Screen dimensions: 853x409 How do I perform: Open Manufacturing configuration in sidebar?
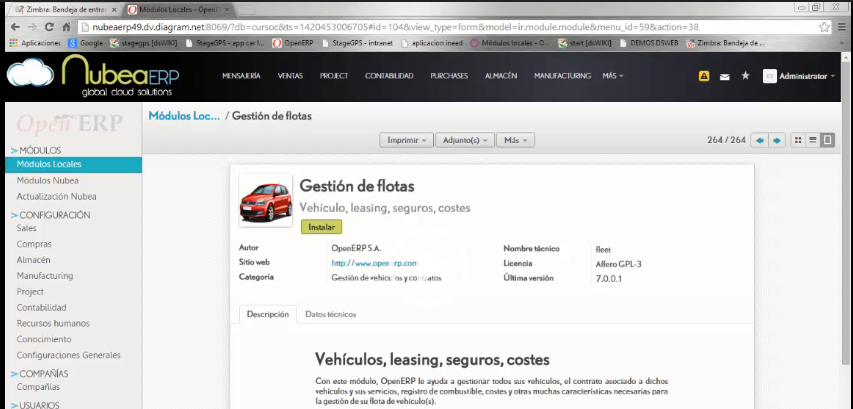45,276
